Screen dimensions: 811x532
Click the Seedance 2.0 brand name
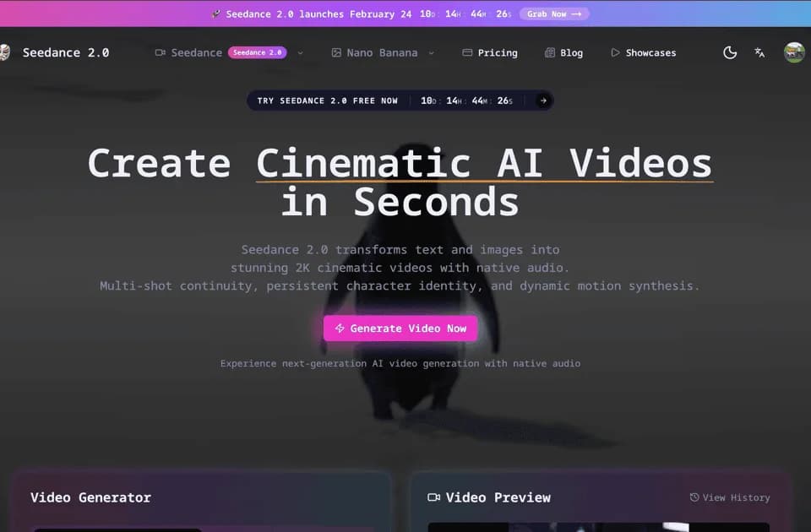(66, 52)
